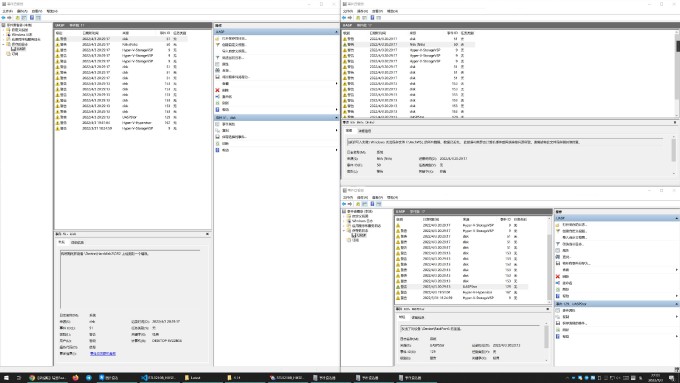Open the Help menu in the left window

coord(52,11)
